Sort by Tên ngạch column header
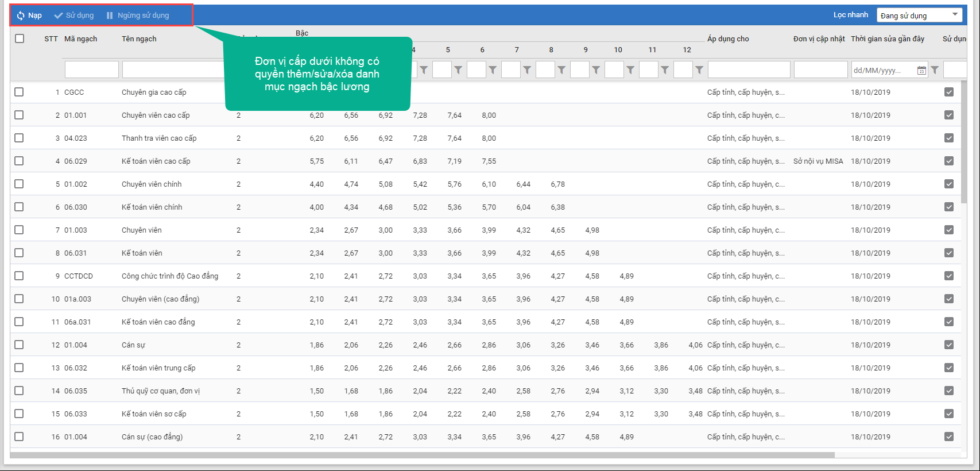The image size is (980, 471). tap(139, 38)
